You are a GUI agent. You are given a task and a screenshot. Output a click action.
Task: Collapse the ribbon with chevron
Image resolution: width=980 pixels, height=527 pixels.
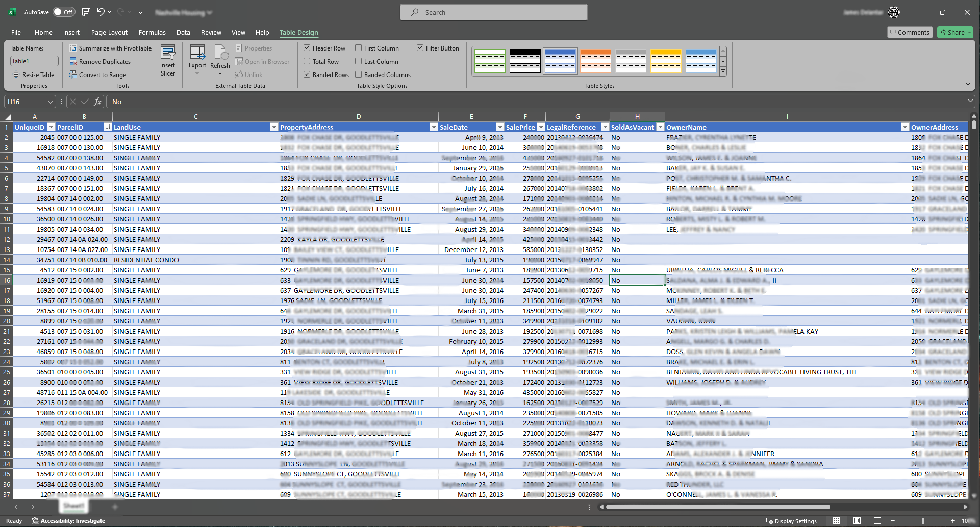968,84
